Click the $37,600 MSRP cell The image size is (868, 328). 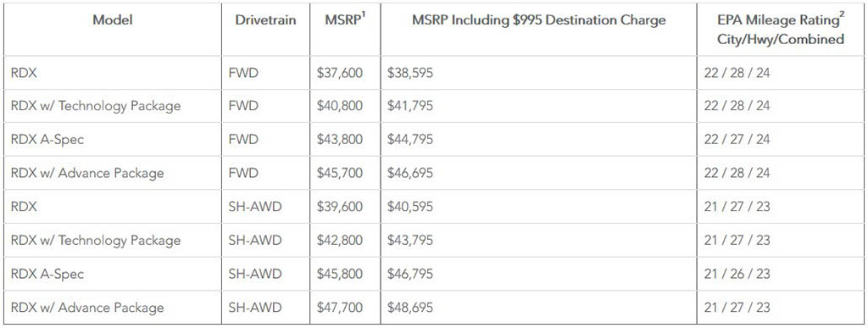pyautogui.click(x=340, y=72)
